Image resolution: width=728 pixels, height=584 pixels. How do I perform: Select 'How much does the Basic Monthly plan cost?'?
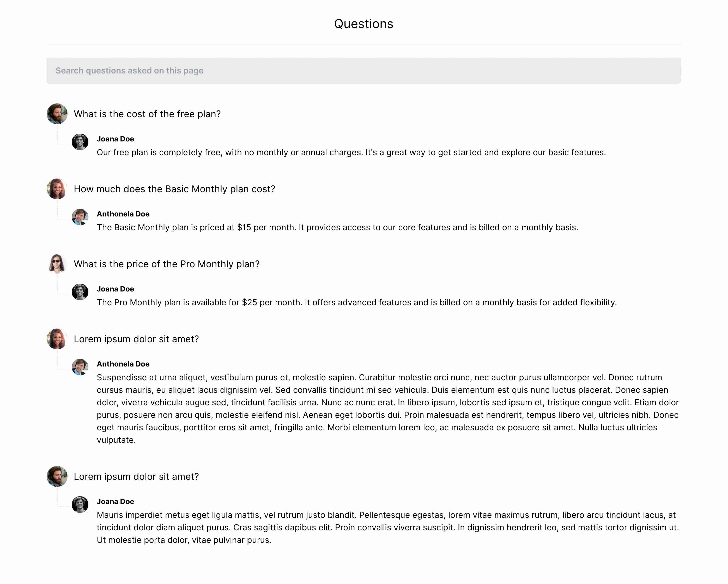pyautogui.click(x=175, y=189)
